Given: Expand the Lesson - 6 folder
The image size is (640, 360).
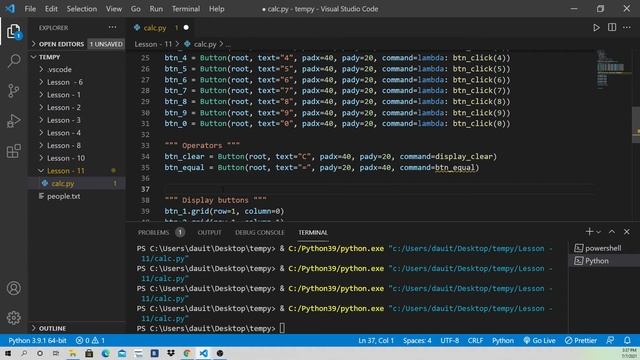Looking at the screenshot, I should (41, 82).
